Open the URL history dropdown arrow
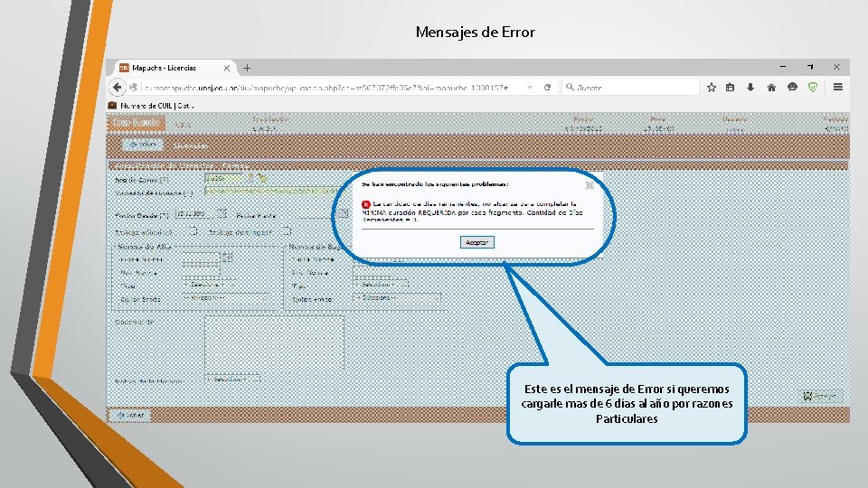 [x=530, y=88]
